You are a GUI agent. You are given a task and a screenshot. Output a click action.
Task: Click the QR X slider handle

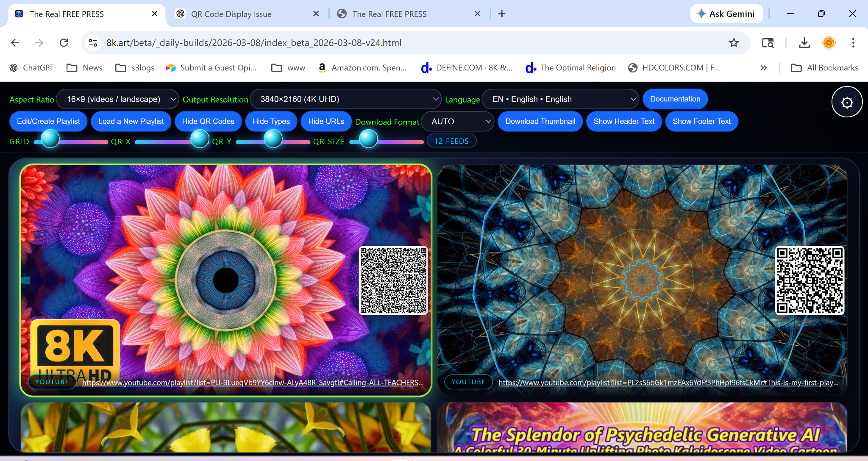click(200, 139)
